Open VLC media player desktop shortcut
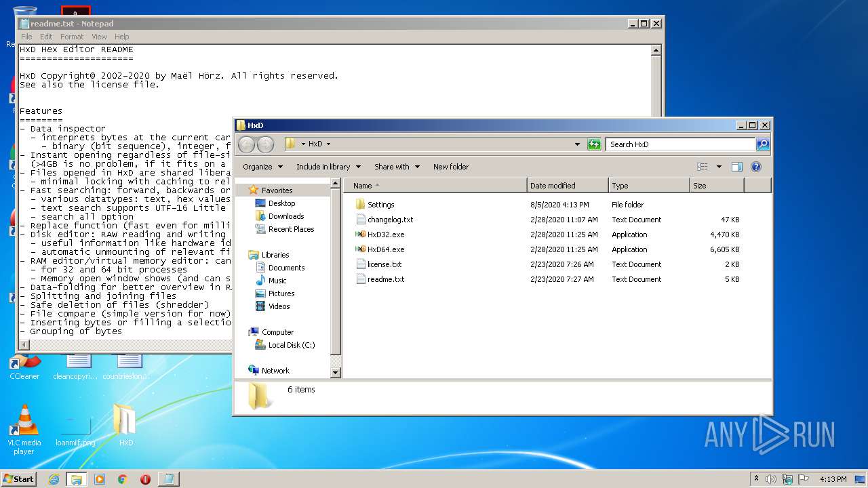868x488 pixels. 24,430
